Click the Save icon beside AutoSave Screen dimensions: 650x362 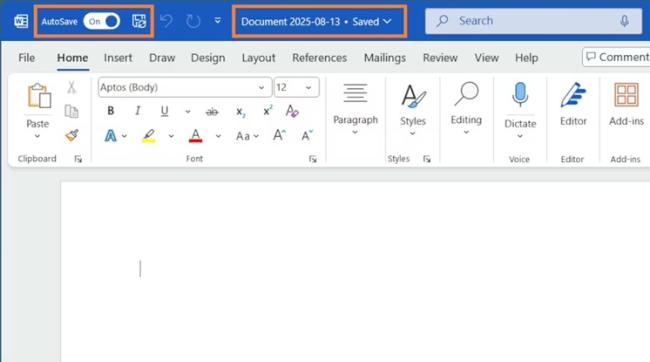point(139,21)
